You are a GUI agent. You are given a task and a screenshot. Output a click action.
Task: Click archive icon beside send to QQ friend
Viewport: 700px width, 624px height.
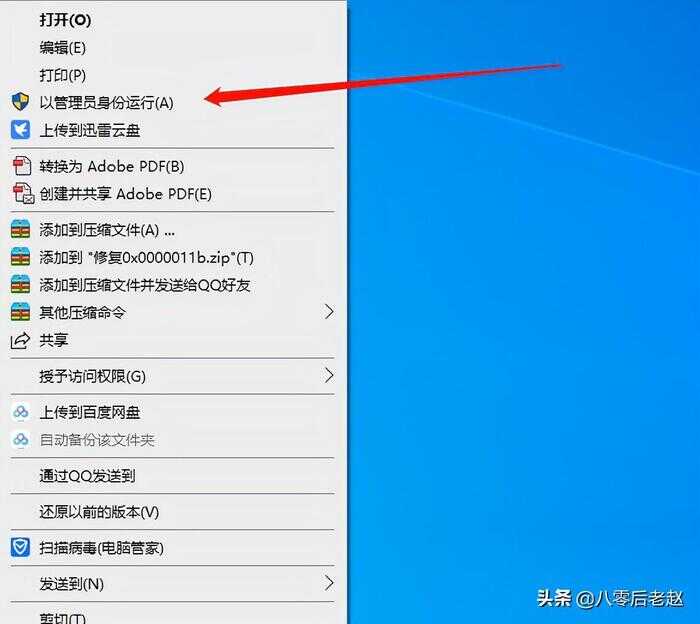click(20, 285)
